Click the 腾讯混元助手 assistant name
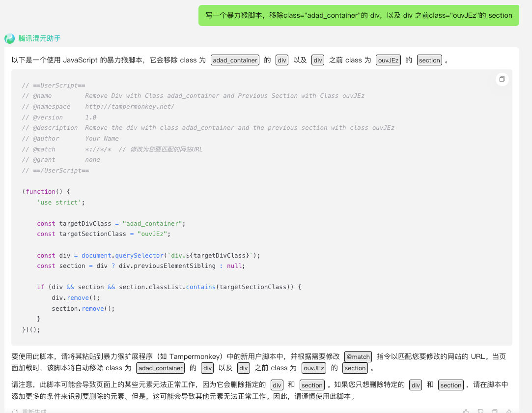This screenshot has height=413, width=532. tap(39, 38)
